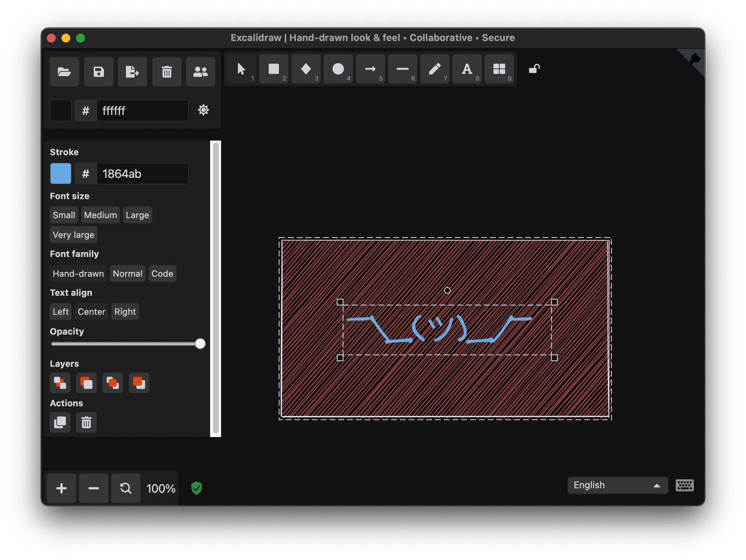Click the stroke color swatch

tap(61, 173)
